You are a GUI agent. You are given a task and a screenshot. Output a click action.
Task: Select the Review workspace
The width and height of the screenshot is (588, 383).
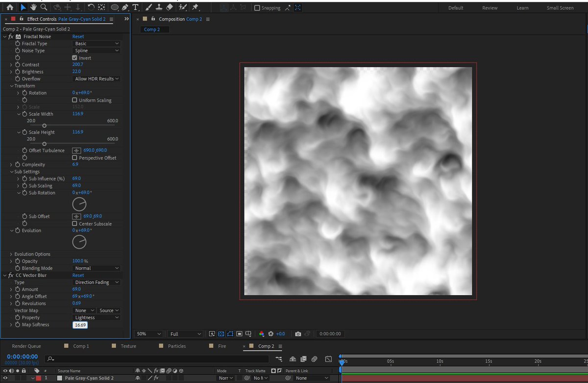click(x=490, y=8)
